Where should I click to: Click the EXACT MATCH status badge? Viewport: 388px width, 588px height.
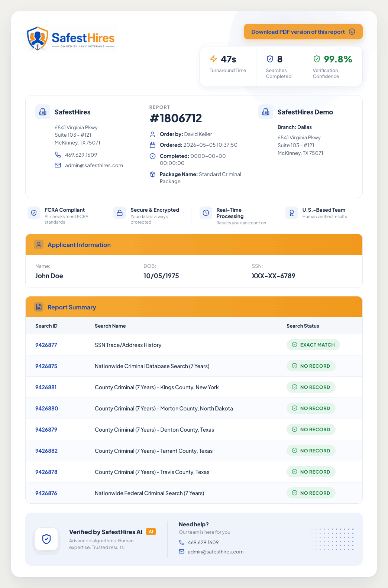pos(313,345)
